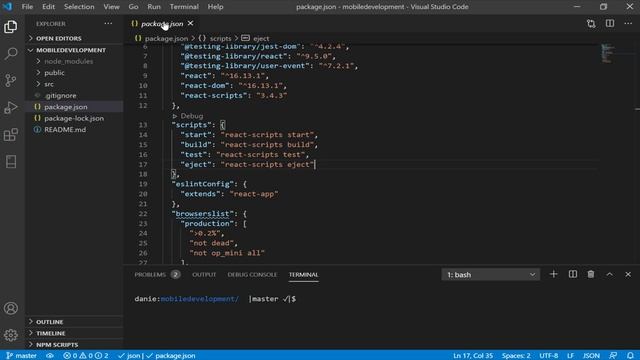Open the Help menu

pyautogui.click(x=215, y=7)
